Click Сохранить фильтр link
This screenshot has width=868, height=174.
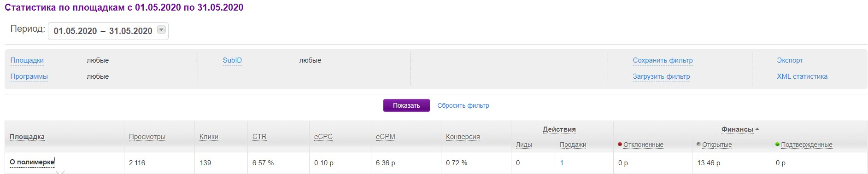(x=663, y=60)
